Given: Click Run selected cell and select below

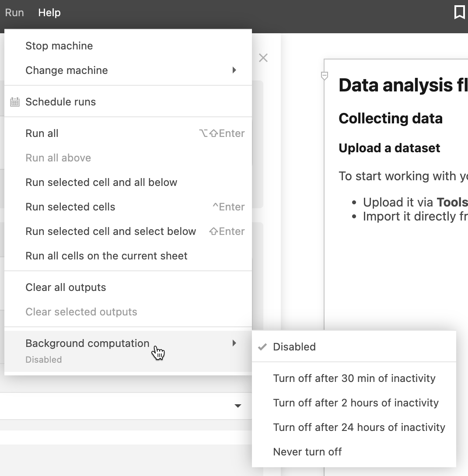Looking at the screenshot, I should (110, 231).
